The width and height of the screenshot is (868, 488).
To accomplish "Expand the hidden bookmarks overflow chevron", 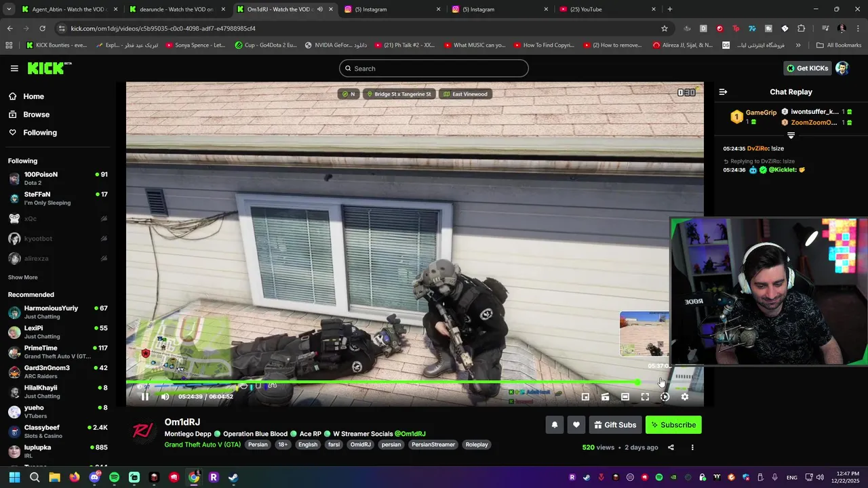I will point(798,45).
